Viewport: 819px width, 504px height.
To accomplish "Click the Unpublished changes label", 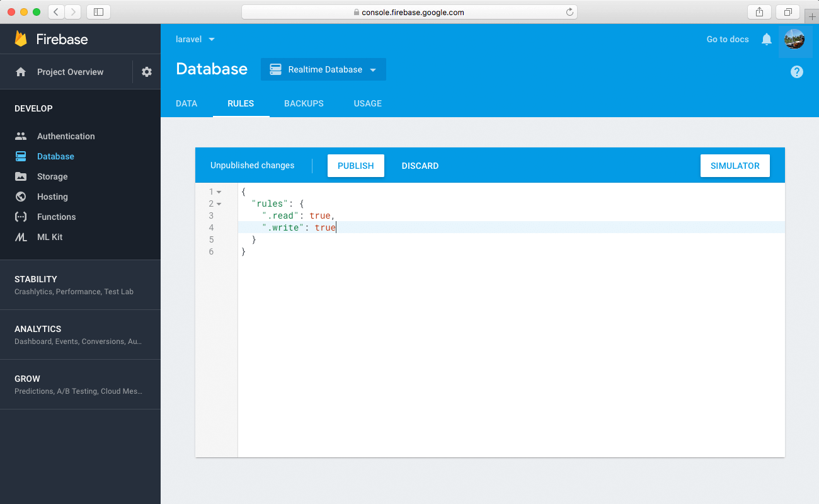I will (x=253, y=166).
